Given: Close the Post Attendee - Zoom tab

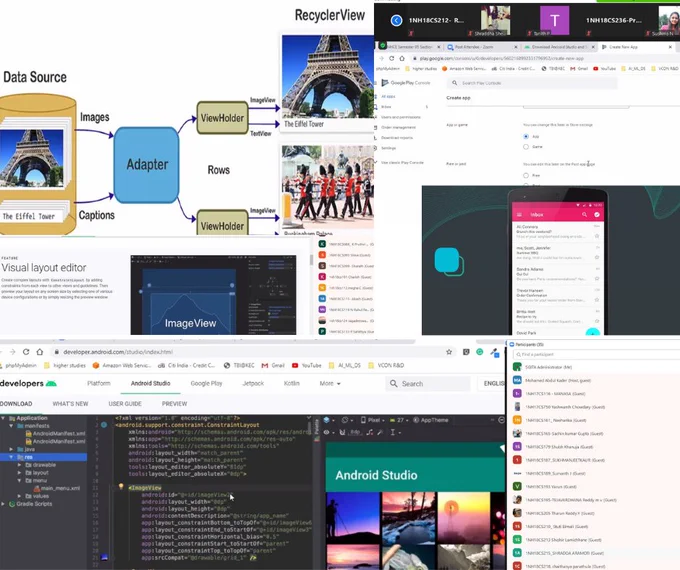Looking at the screenshot, I should click(x=516, y=47).
